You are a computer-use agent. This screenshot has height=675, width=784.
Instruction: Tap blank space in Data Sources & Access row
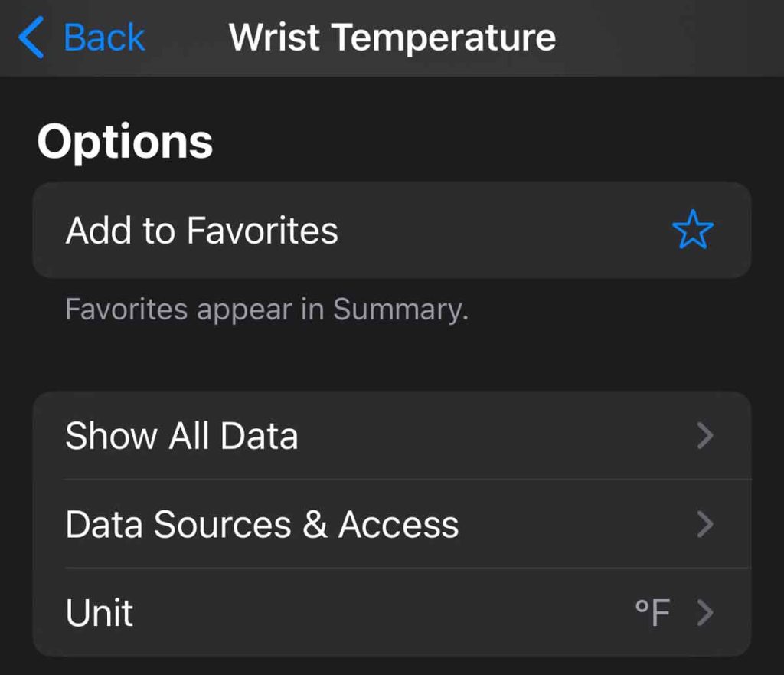[x=574, y=525]
